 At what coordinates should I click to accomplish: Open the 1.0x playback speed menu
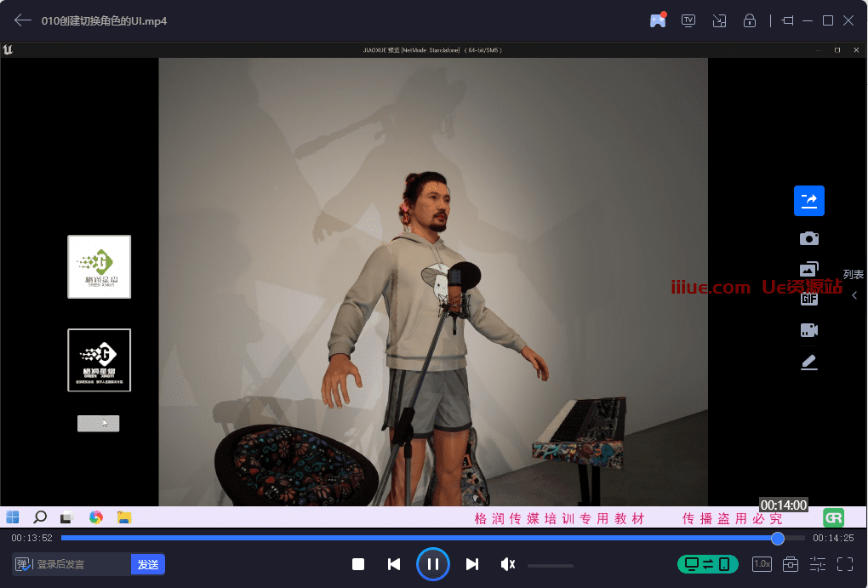pos(762,564)
